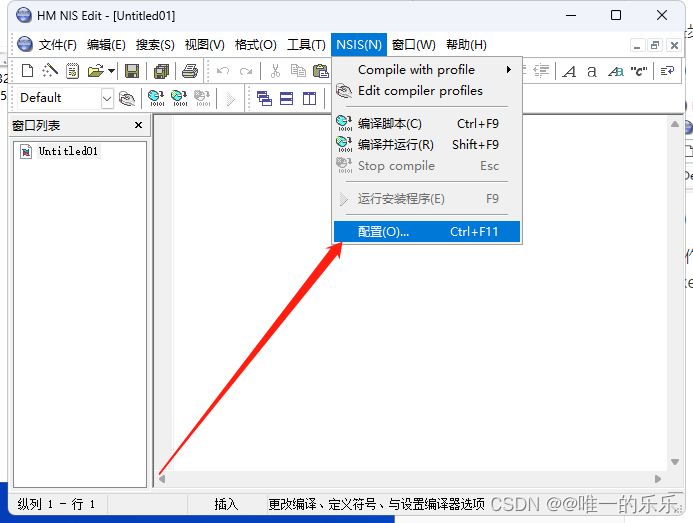Open the 格式(O) menu
Screen dimensions: 693x523
click(x=255, y=45)
